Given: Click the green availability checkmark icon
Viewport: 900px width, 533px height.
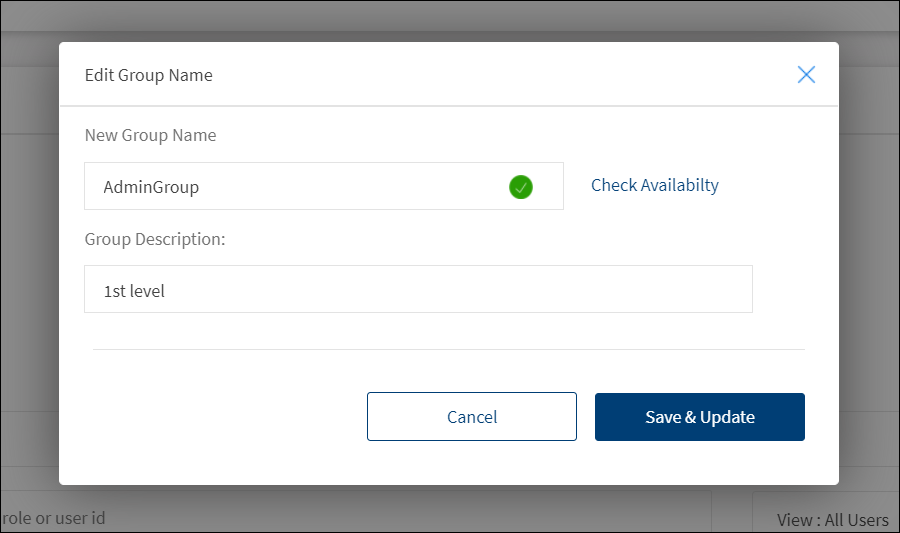Looking at the screenshot, I should (x=520, y=187).
